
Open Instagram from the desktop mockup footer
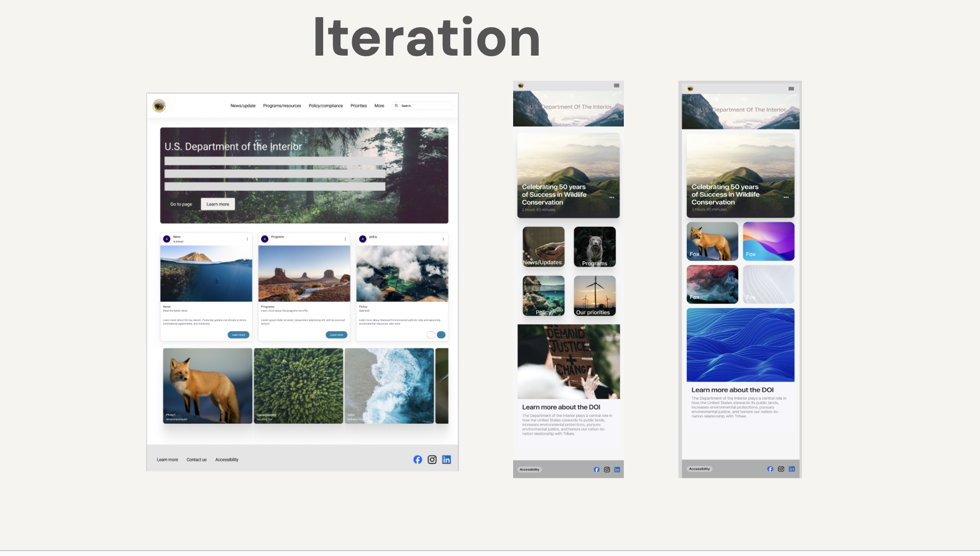point(432,460)
